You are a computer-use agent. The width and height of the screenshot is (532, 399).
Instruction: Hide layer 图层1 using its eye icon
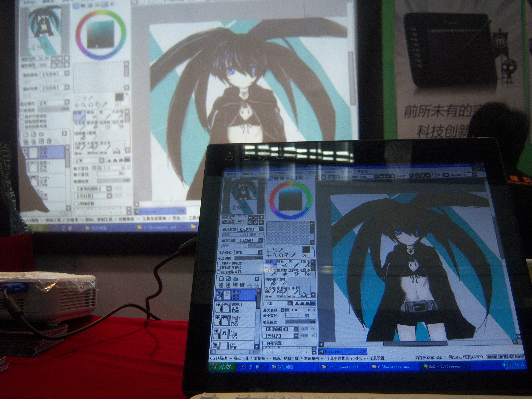219,292
